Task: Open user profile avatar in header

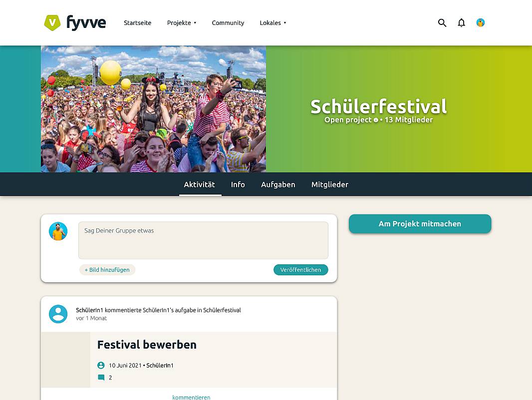Action: pyautogui.click(x=481, y=23)
